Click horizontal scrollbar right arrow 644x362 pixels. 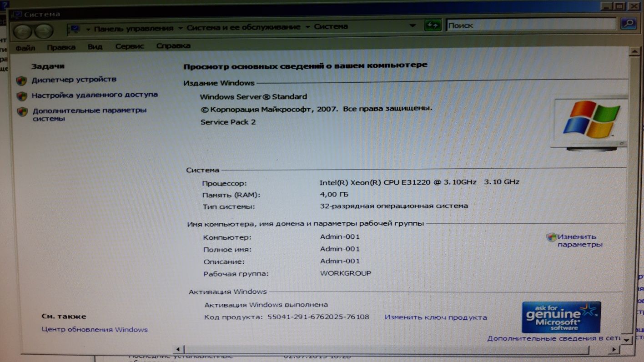[x=614, y=349]
